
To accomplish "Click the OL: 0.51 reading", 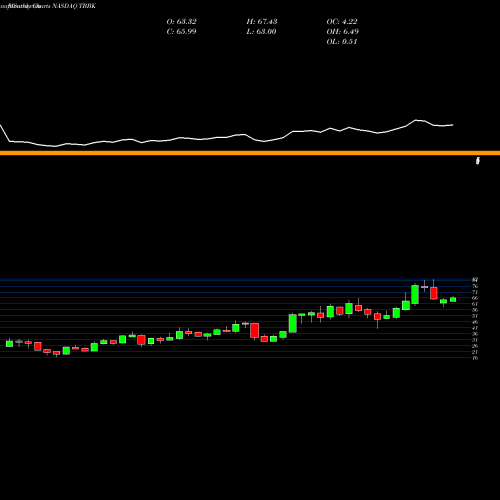I will coord(342,42).
